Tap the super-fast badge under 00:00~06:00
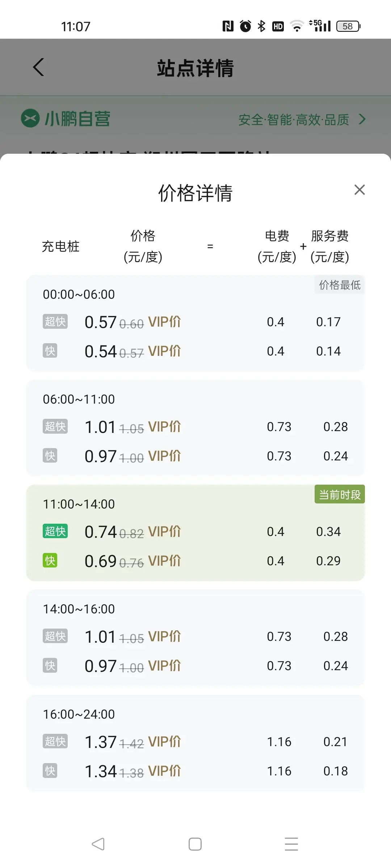 [x=55, y=322]
